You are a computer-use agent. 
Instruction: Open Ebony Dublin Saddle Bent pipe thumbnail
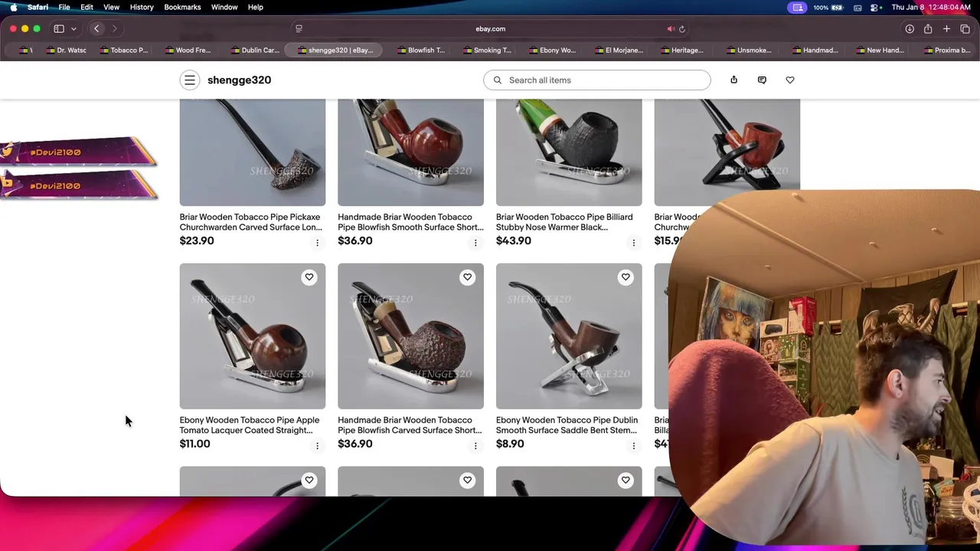[x=569, y=336]
